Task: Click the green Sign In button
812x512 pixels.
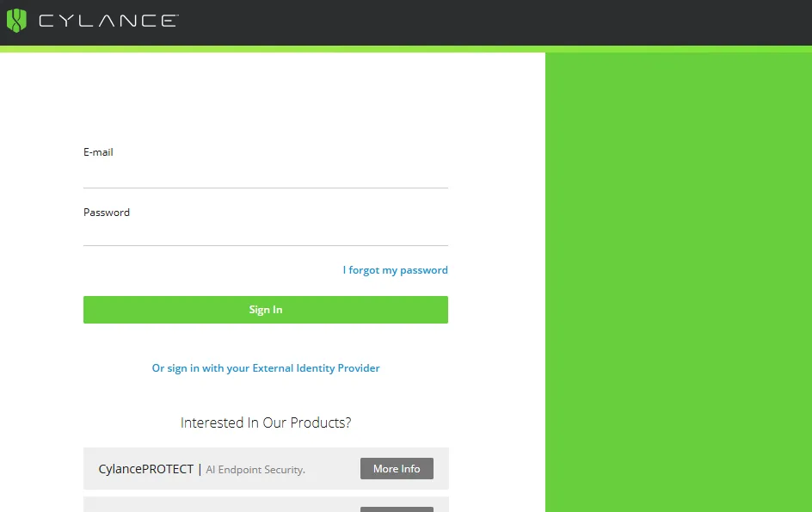Action: pos(266,310)
